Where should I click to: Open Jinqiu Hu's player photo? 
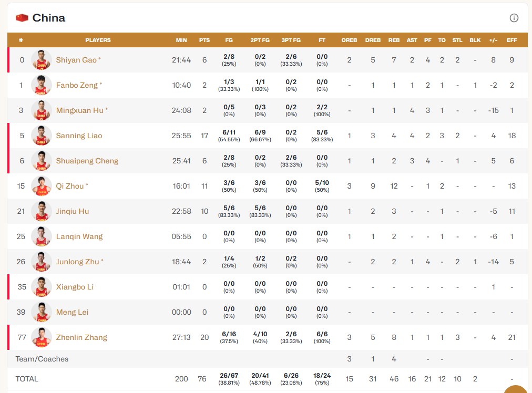[x=42, y=211]
